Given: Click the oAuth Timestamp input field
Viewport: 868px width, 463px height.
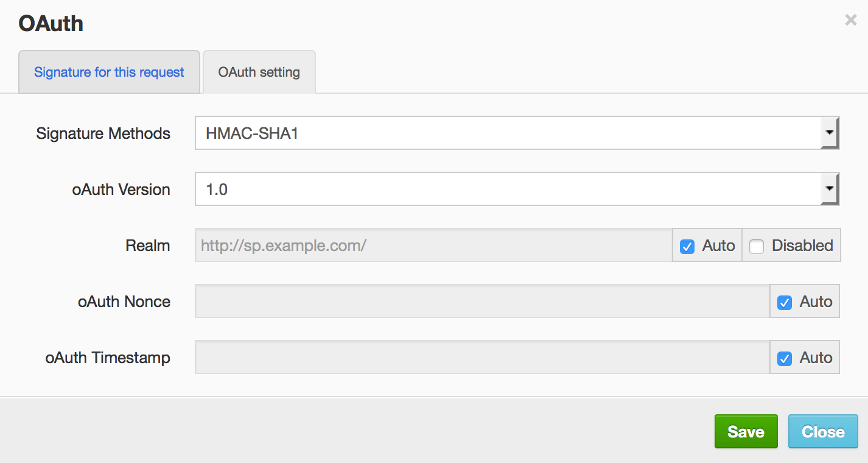Looking at the screenshot, I should tap(481, 358).
